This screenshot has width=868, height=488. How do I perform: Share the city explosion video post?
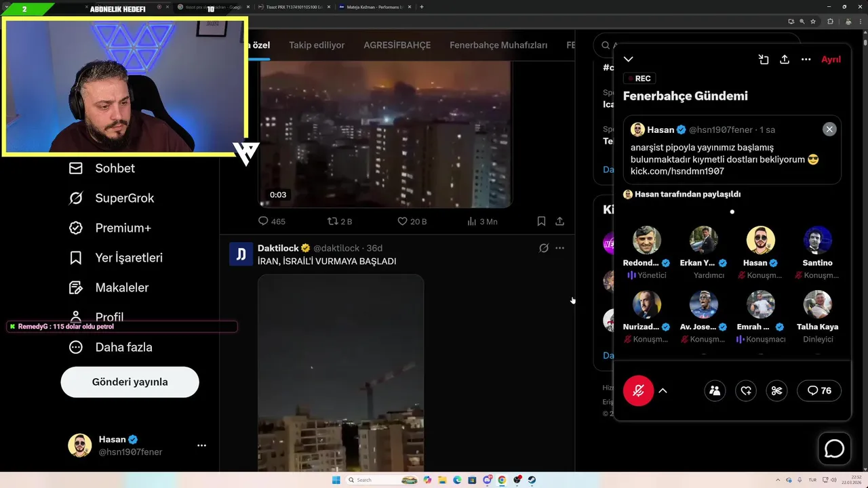559,221
